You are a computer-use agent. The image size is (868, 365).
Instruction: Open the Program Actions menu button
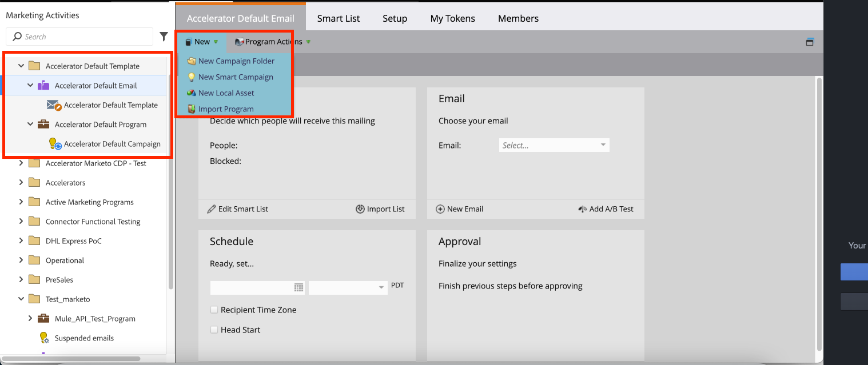273,42
